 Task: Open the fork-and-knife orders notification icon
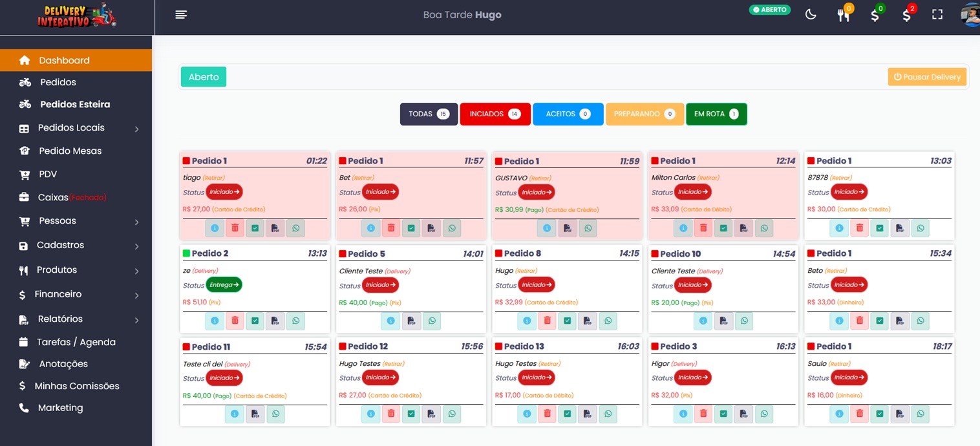(x=844, y=15)
